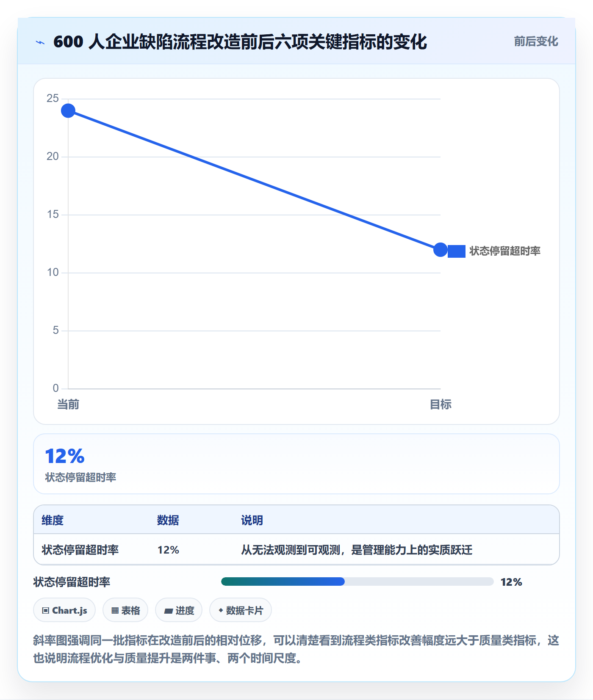Click the 当前 data point on chart

click(x=68, y=111)
